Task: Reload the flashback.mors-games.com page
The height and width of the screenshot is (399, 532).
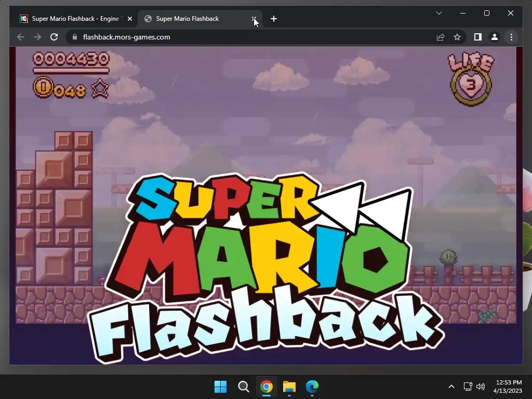Action: 54,37
